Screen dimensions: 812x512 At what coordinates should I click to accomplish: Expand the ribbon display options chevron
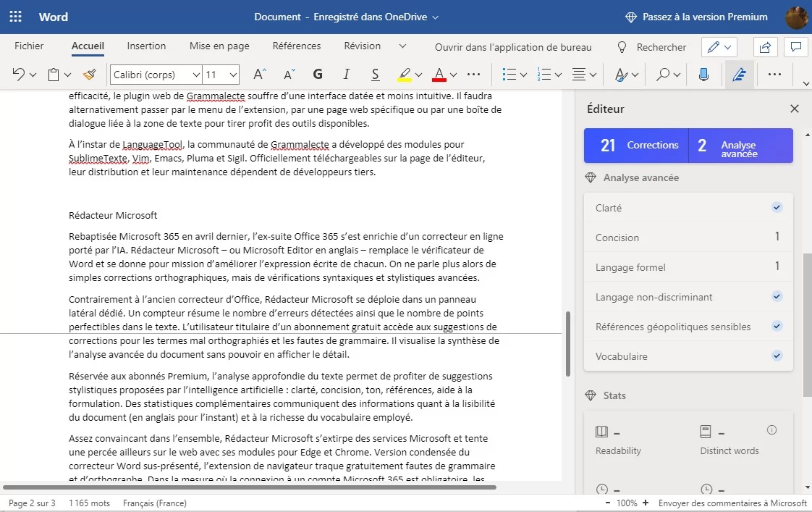[805, 83]
